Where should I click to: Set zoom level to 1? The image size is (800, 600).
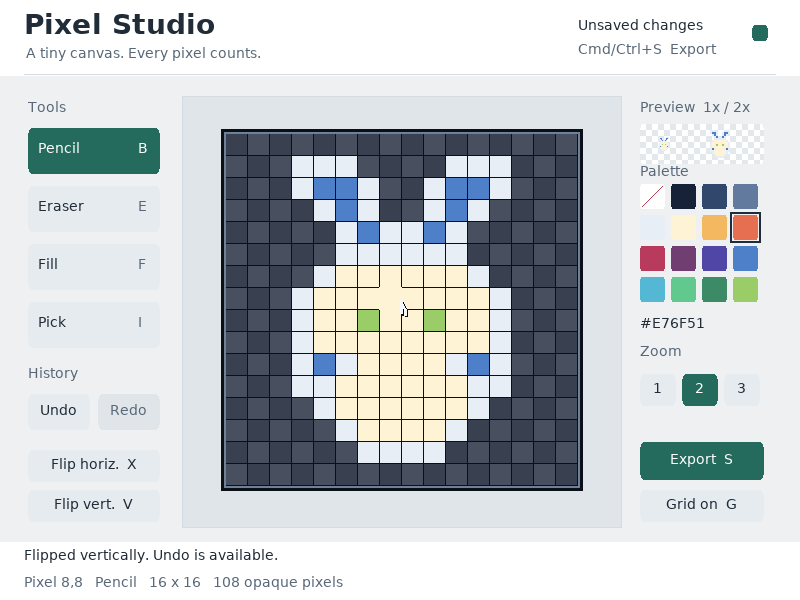658,390
